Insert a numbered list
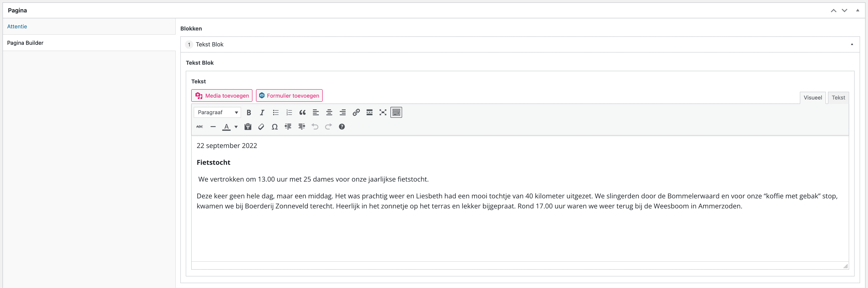 click(x=289, y=113)
